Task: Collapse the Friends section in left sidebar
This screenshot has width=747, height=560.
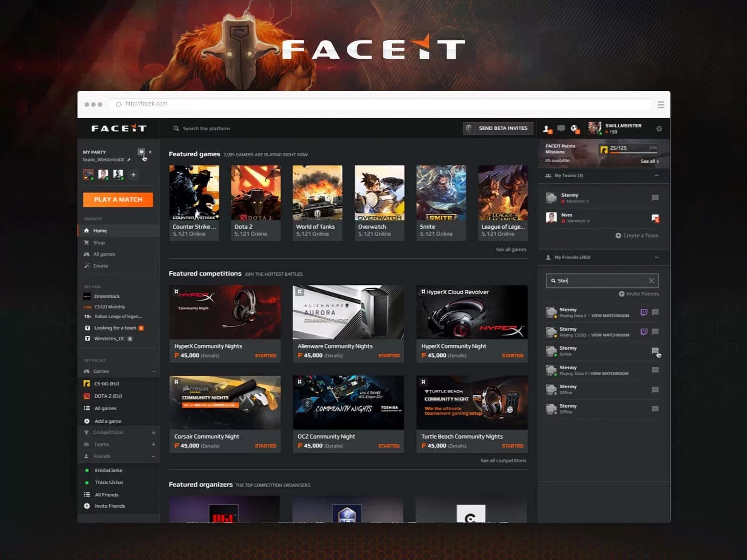Action: 154,456
